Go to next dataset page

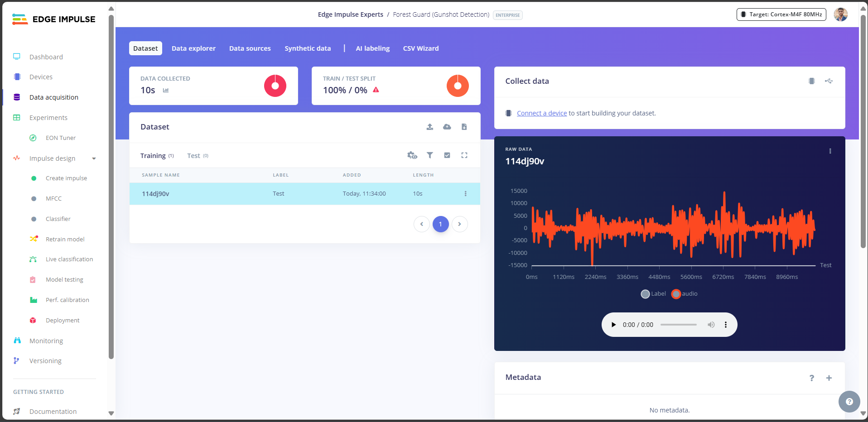pyautogui.click(x=460, y=224)
